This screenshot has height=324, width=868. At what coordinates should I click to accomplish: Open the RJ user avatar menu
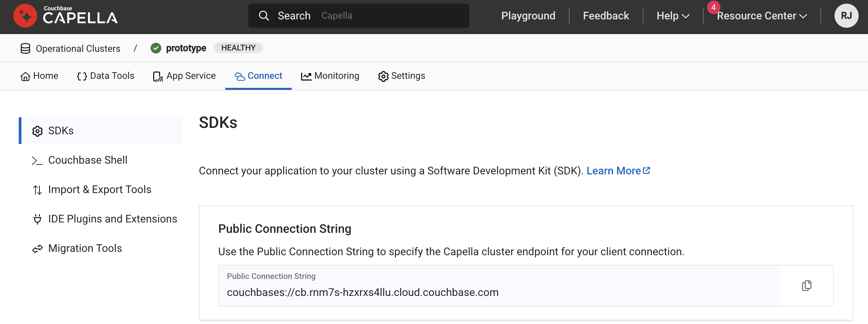(x=846, y=16)
